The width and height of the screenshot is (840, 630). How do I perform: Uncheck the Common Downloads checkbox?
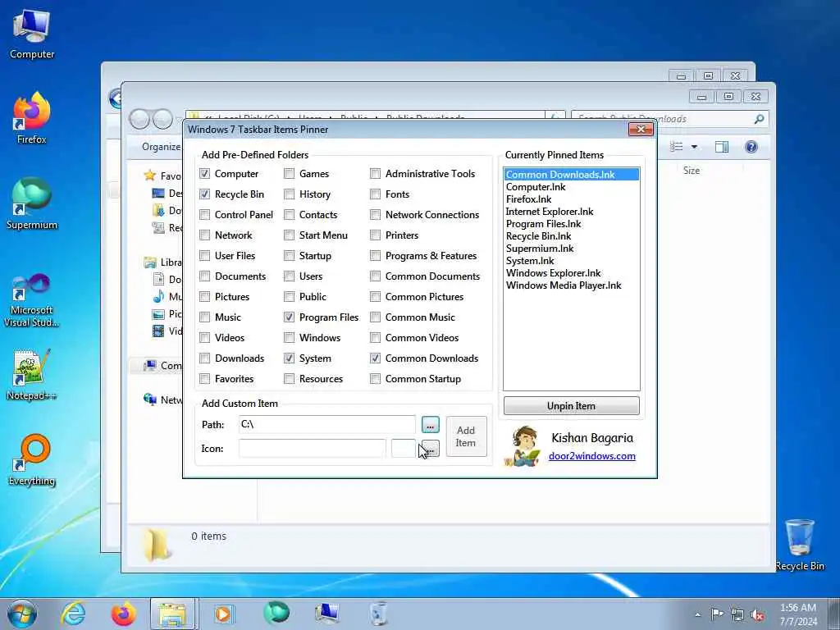376,358
